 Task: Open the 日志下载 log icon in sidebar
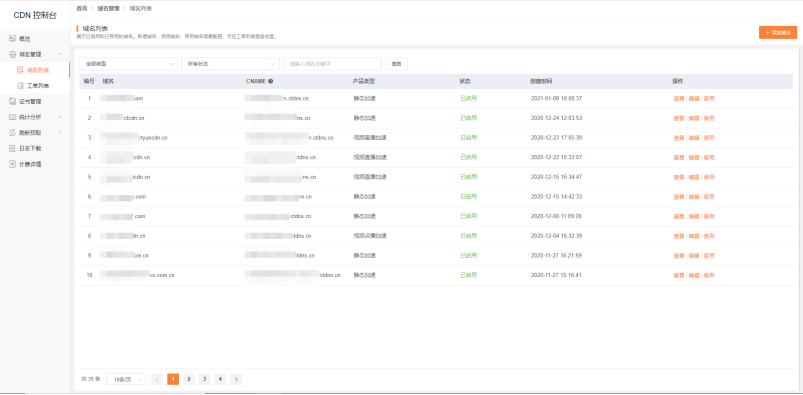tap(12, 149)
